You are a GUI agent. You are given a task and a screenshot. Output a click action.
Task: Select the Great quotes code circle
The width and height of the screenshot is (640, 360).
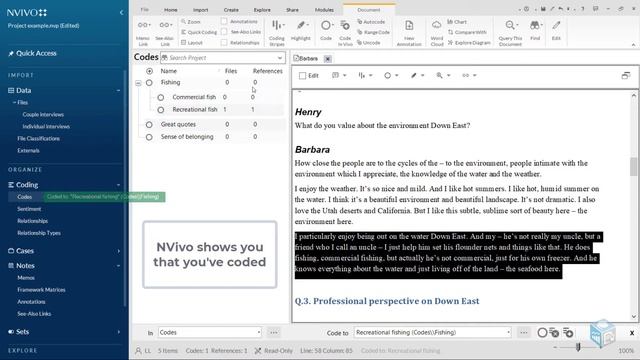tap(149, 124)
